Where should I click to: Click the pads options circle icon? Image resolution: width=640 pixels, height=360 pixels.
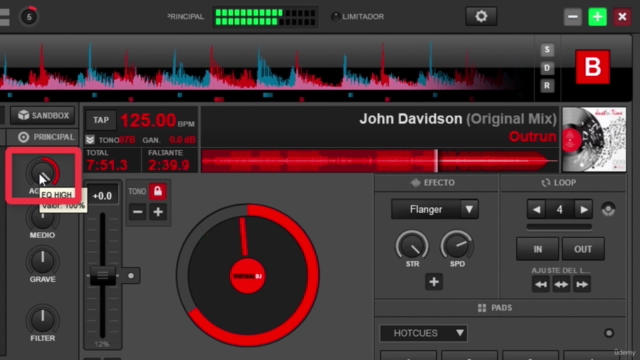click(609, 333)
